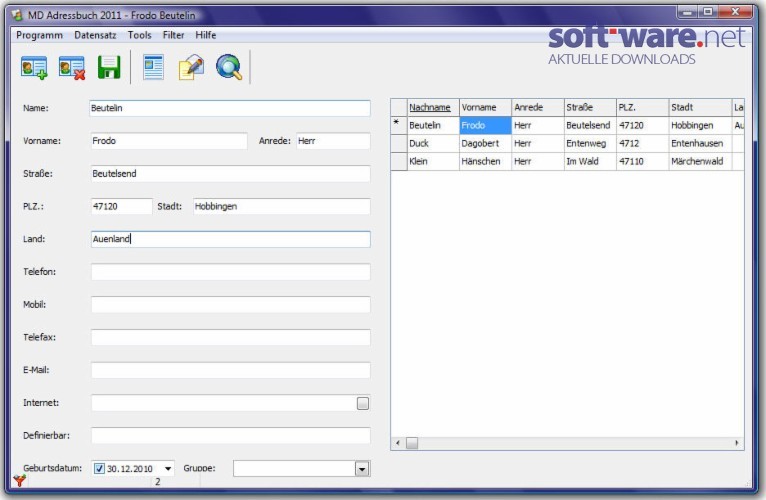Click the PLZ input field
The image size is (766, 500).
(x=122, y=207)
